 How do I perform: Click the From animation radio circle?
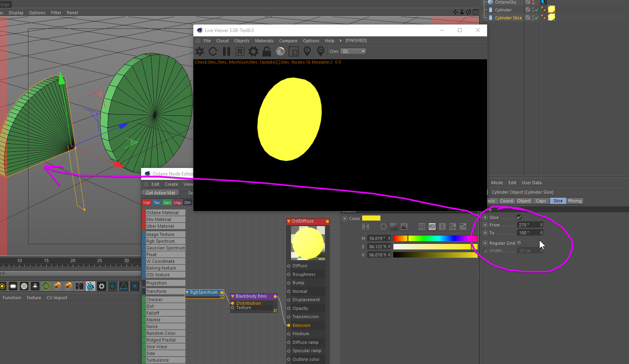[x=485, y=225]
